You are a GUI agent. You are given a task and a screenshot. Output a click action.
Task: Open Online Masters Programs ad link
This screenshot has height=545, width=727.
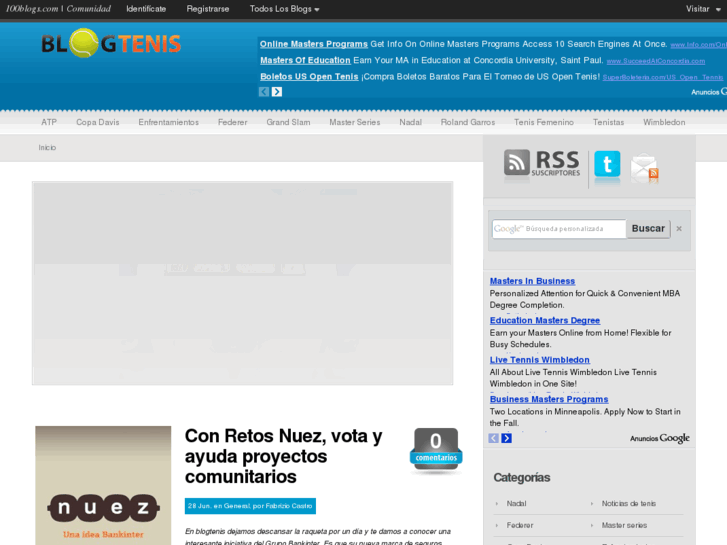[314, 44]
